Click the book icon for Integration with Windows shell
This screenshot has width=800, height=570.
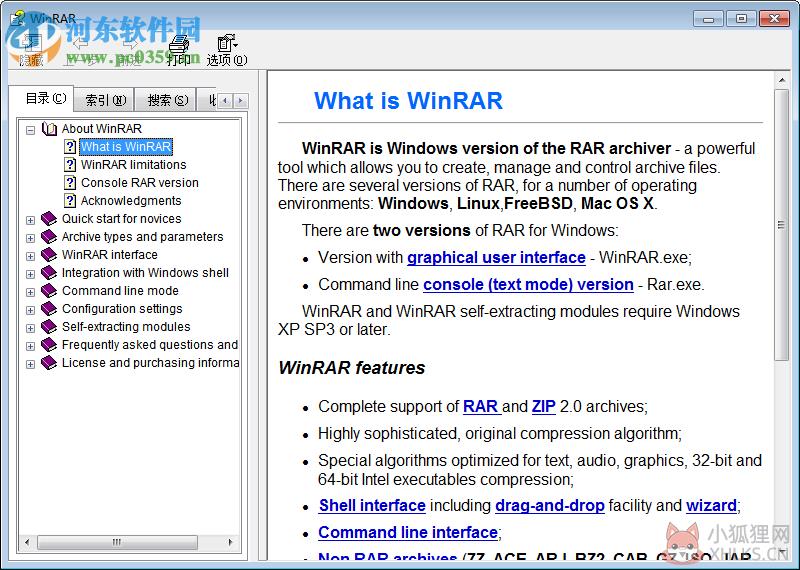pos(49,272)
